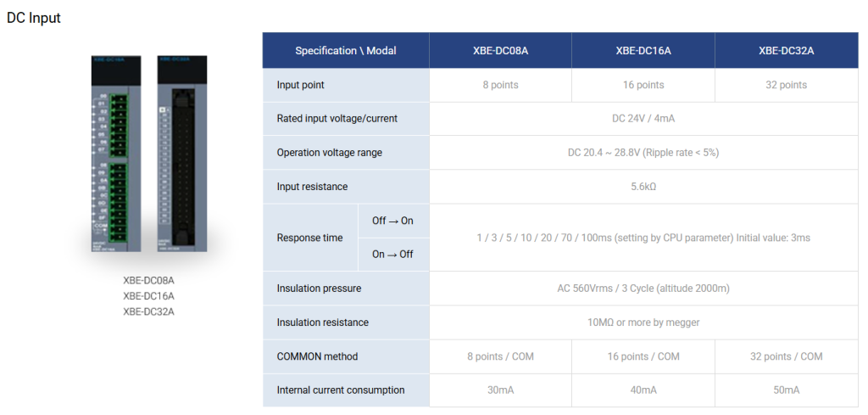The width and height of the screenshot is (868, 415).
Task: Click the 5.6kΩ input resistance value
Action: pyautogui.click(x=643, y=187)
